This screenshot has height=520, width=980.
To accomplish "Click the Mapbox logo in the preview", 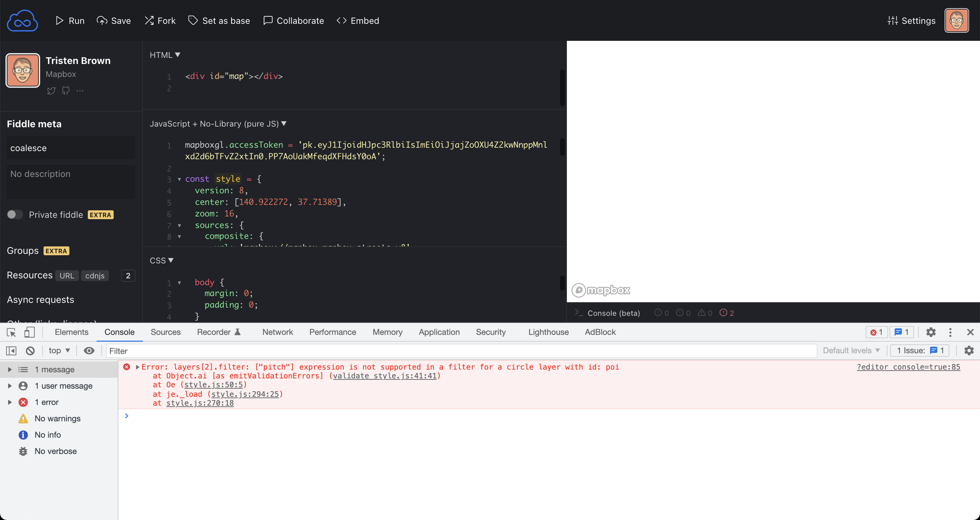I will click(x=601, y=290).
